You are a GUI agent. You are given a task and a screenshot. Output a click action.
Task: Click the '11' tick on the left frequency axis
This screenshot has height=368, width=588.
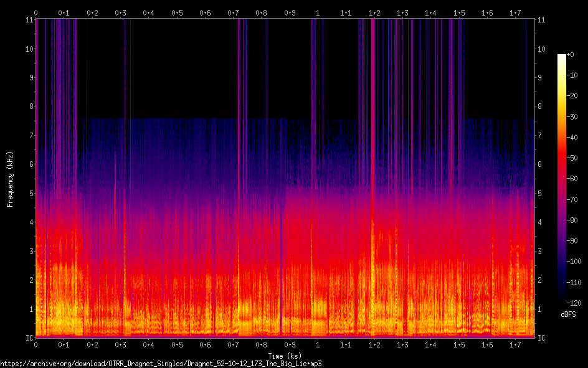29,20
